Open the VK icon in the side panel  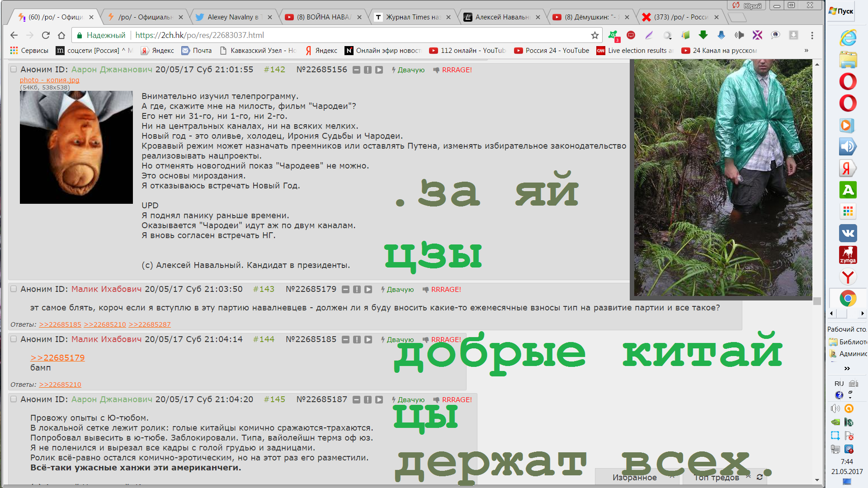click(x=848, y=233)
